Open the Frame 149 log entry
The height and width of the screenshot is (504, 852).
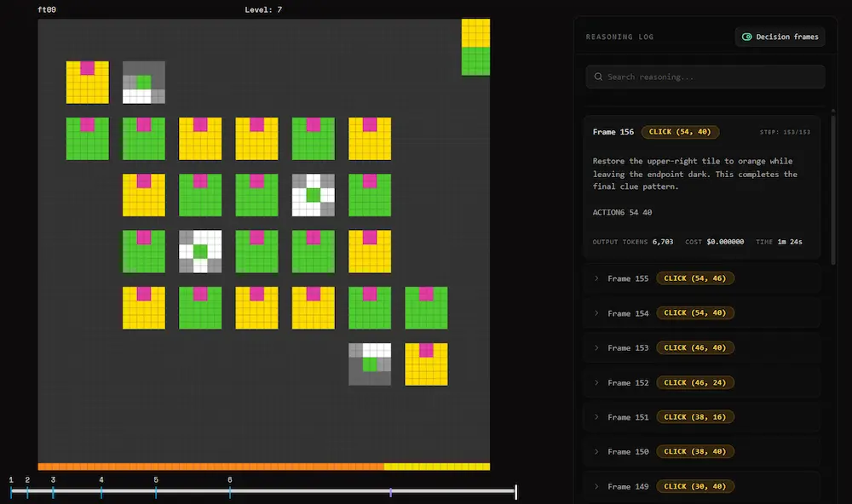tap(702, 486)
